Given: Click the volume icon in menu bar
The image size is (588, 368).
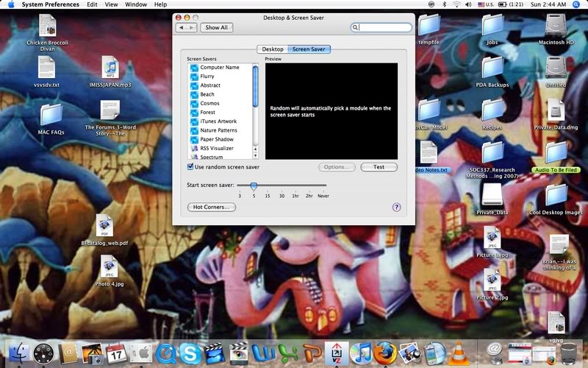Looking at the screenshot, I should coord(468,4).
